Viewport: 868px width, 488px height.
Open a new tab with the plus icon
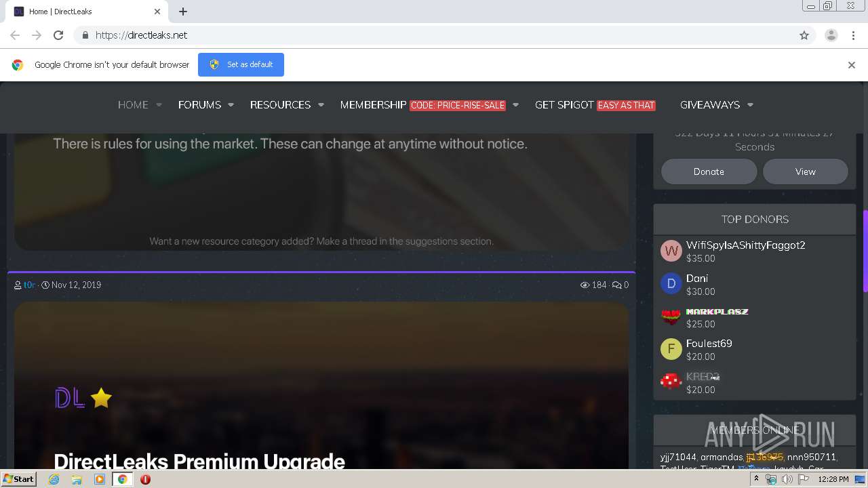pyautogui.click(x=183, y=12)
